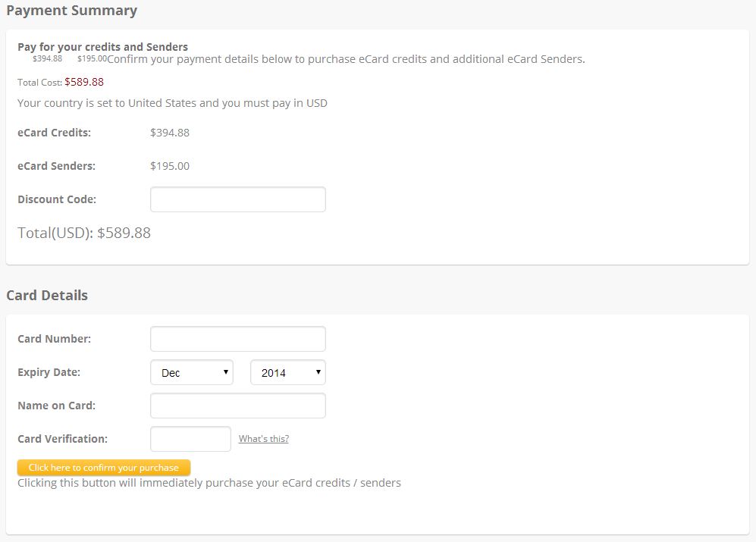Click the eCard Credits $394.88 value
The width and height of the screenshot is (756, 542).
click(x=170, y=133)
